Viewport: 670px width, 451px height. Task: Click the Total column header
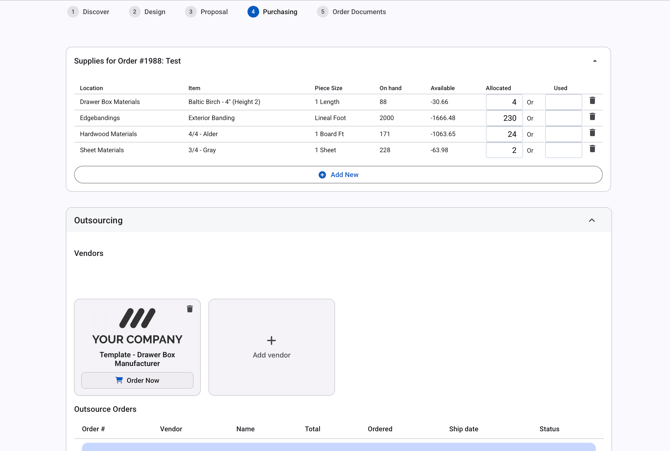tap(312, 429)
